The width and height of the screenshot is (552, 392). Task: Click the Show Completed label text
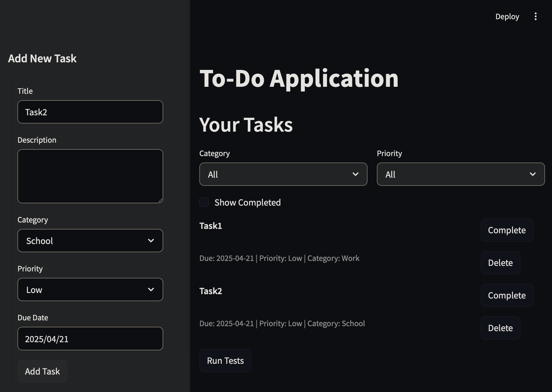pyautogui.click(x=248, y=202)
